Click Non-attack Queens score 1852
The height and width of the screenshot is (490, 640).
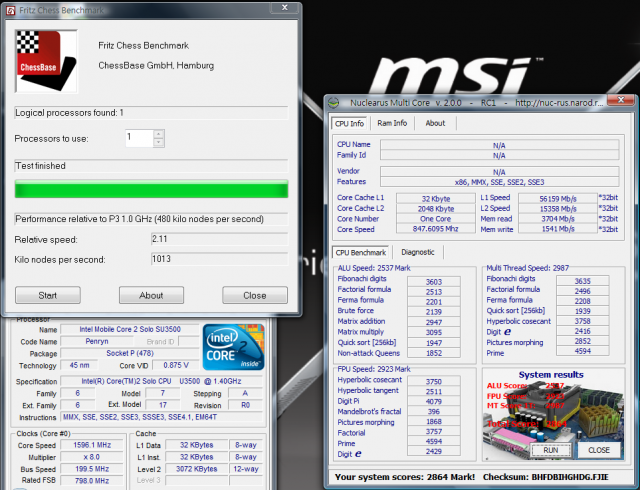pos(433,353)
